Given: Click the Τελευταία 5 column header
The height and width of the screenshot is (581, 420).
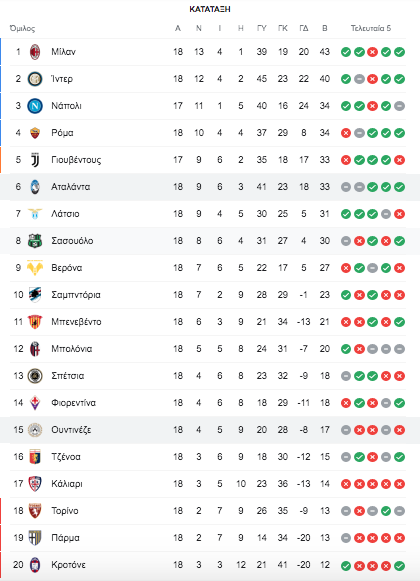Looking at the screenshot, I should click(x=371, y=28).
